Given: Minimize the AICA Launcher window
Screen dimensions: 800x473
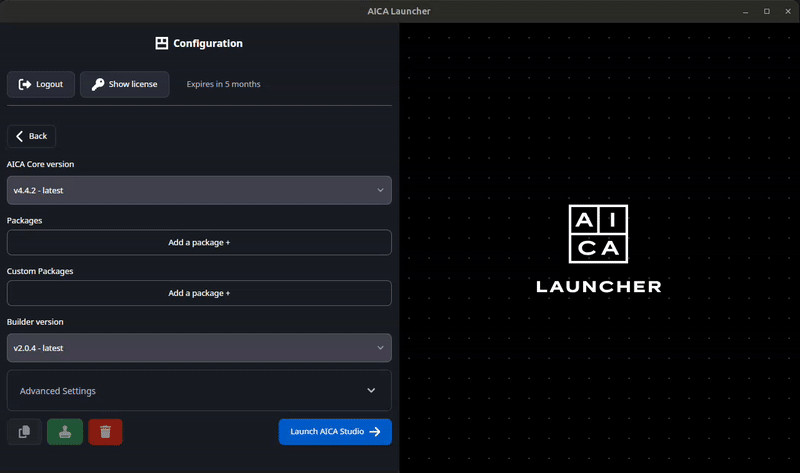Looking at the screenshot, I should (x=745, y=11).
